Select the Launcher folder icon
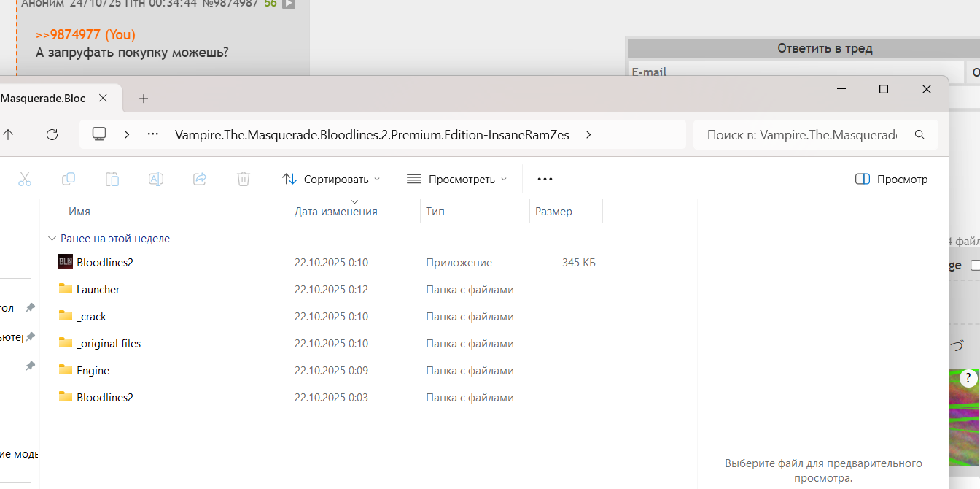This screenshot has height=489, width=980. [x=66, y=289]
